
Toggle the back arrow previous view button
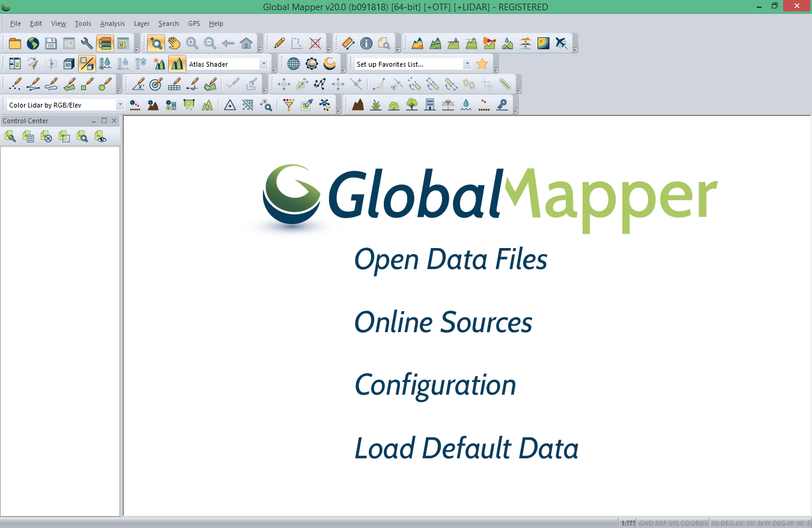point(228,43)
